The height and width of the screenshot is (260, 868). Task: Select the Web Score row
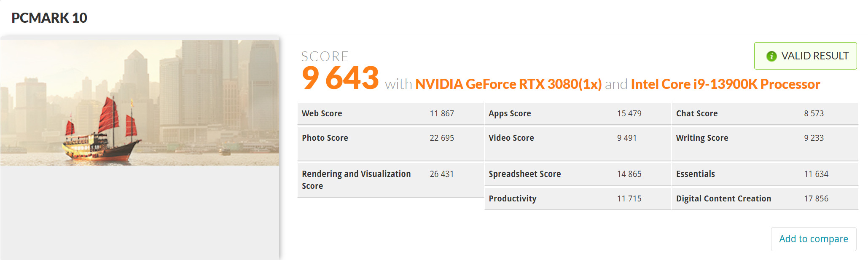coord(390,113)
